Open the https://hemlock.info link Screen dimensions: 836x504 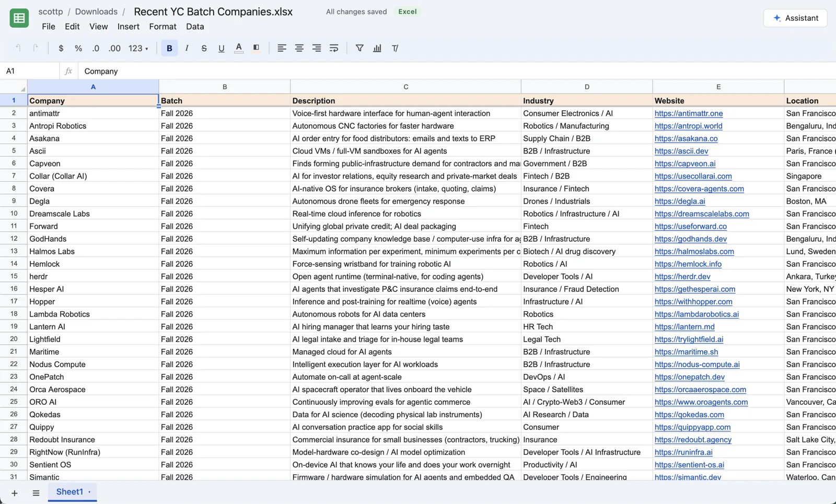point(688,264)
